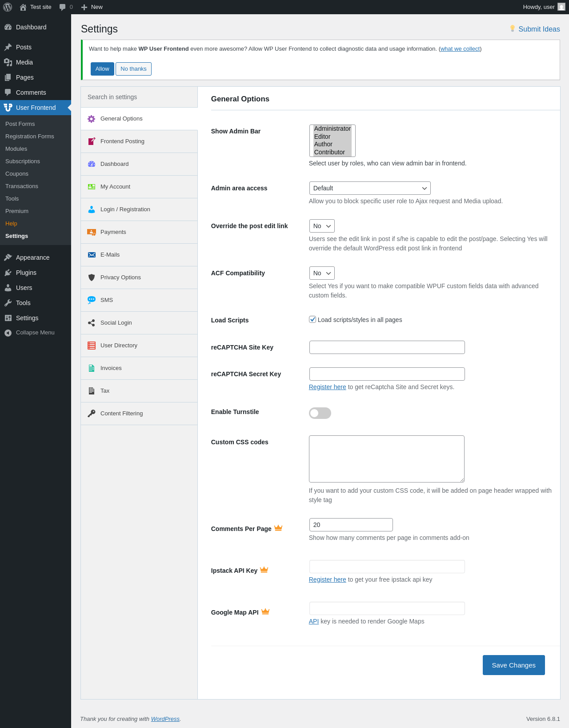Image resolution: width=569 pixels, height=728 pixels.
Task: Select Editor in Show Admin Bar list
Action: pyautogui.click(x=333, y=137)
